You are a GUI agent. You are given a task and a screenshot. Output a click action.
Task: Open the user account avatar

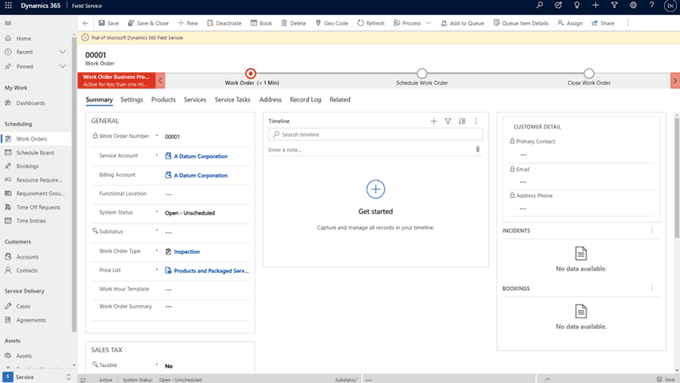[670, 6]
